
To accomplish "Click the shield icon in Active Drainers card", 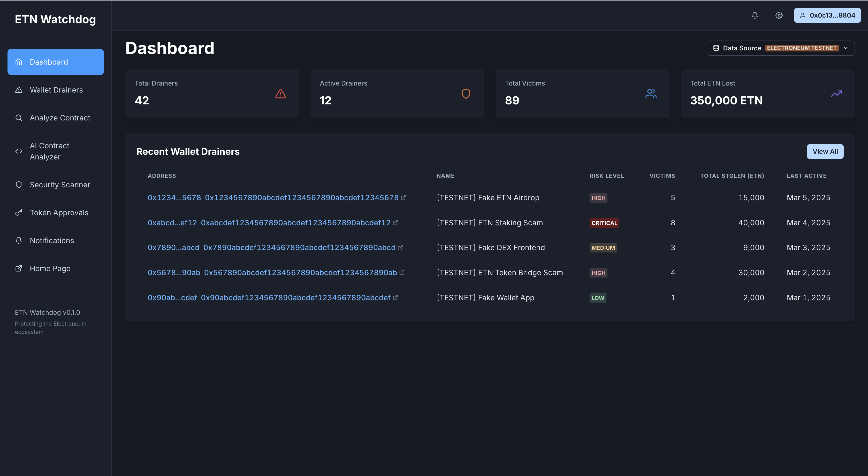I will pyautogui.click(x=466, y=94).
